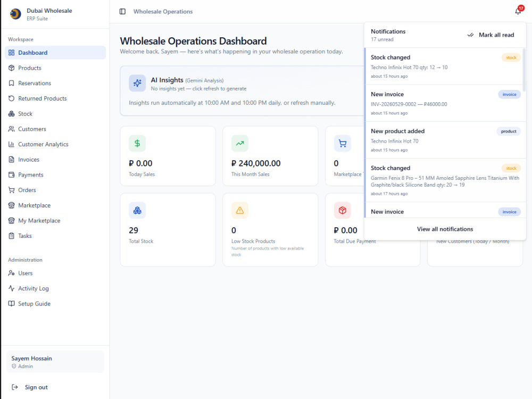
Task: Click the 17 unread text
Action: [382, 39]
